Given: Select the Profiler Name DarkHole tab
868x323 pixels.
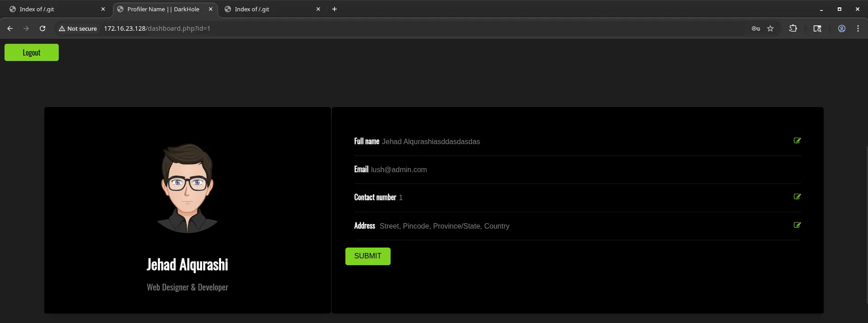Looking at the screenshot, I should [163, 9].
